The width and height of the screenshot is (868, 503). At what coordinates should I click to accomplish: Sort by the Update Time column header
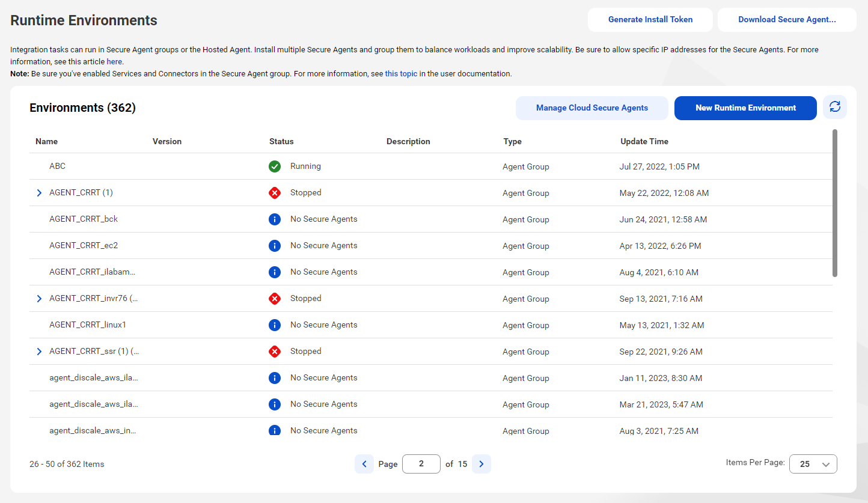(644, 142)
